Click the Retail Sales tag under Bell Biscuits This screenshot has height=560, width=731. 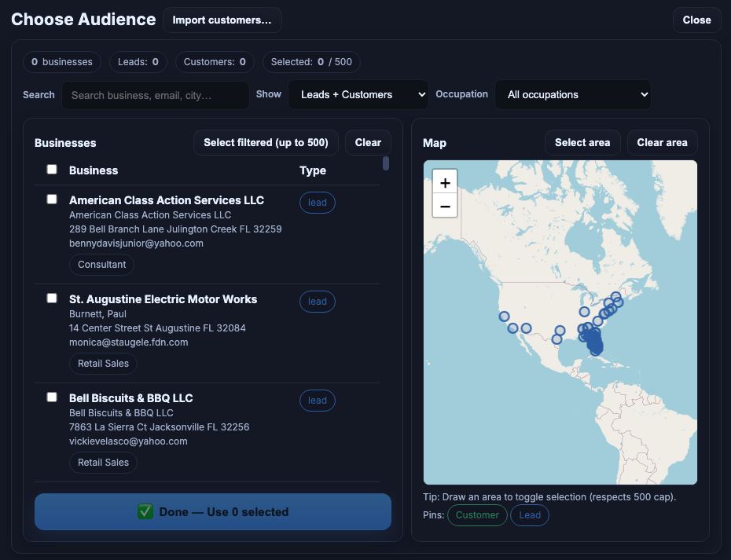(103, 463)
